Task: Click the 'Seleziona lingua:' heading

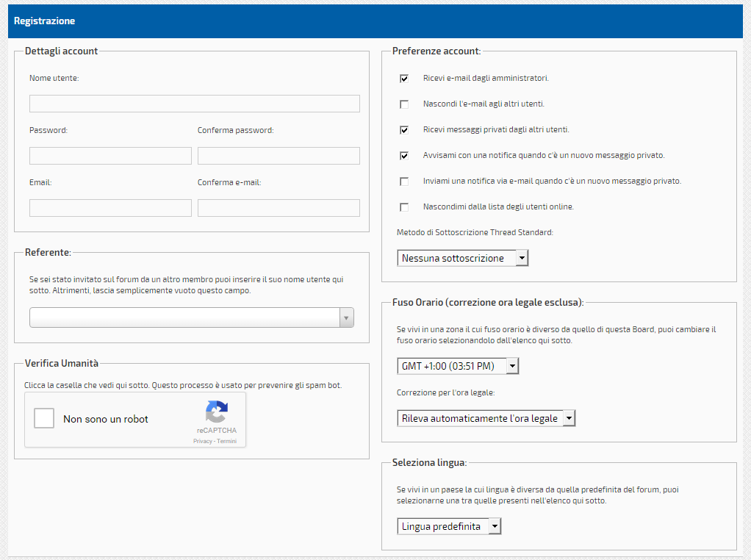Action: pyautogui.click(x=429, y=463)
